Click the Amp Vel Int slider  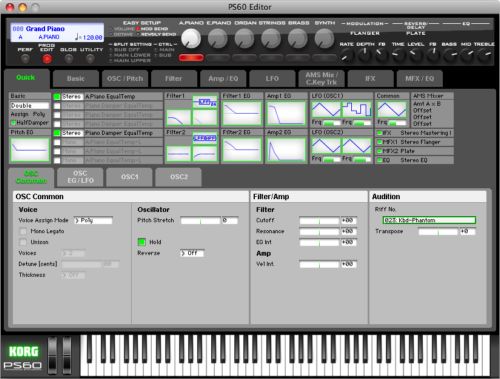click(319, 264)
